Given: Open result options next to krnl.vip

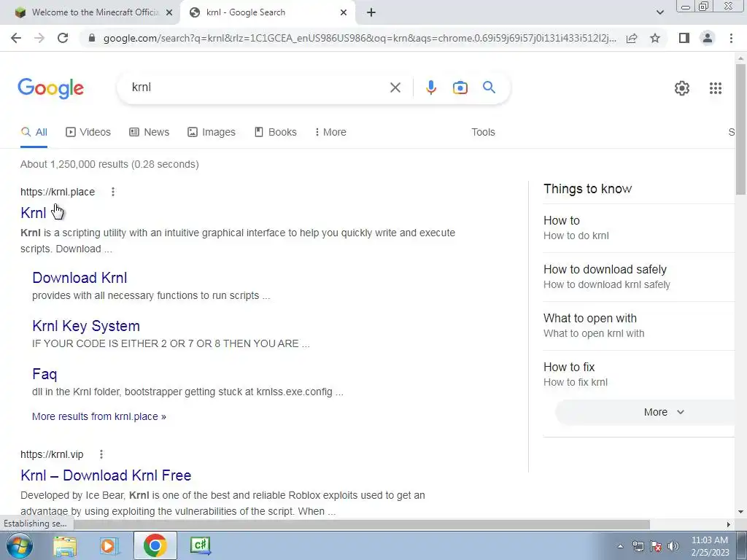Looking at the screenshot, I should pos(101,454).
